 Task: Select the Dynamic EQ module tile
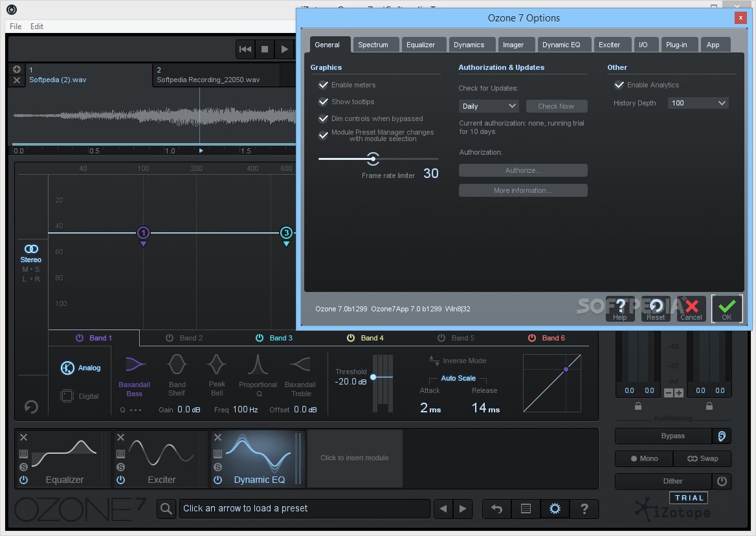[258, 458]
